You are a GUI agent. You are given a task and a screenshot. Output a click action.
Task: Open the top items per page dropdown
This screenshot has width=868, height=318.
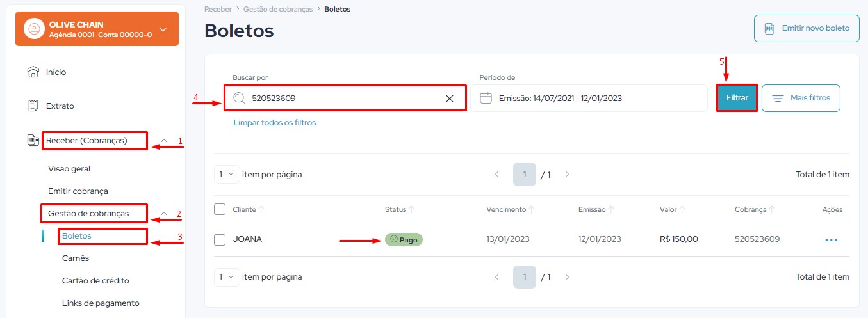(227, 174)
